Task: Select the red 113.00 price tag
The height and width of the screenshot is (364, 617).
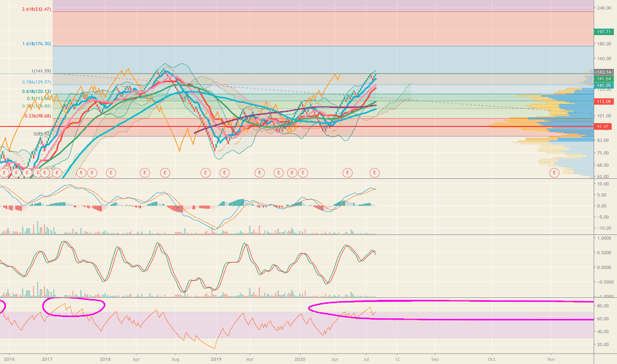Action: click(x=604, y=101)
